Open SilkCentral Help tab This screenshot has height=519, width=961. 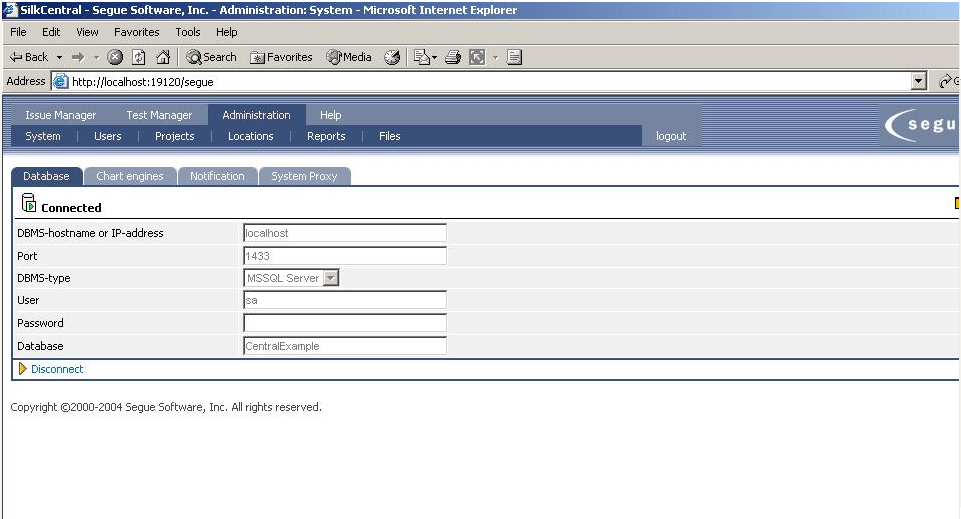point(330,115)
